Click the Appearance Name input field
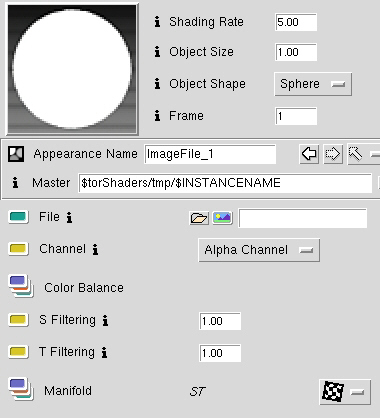The image size is (380, 418). [x=210, y=154]
